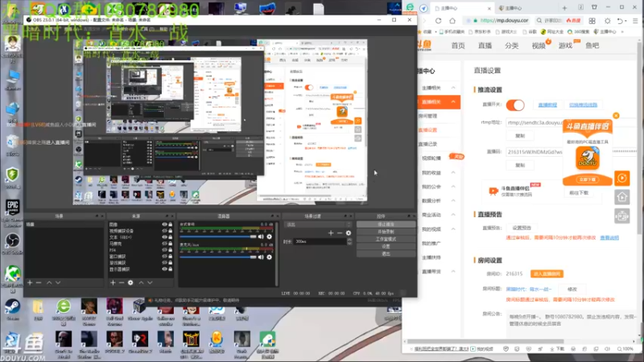Switch to second 主播中心 browser tab
644x362 pixels.
point(526,8)
